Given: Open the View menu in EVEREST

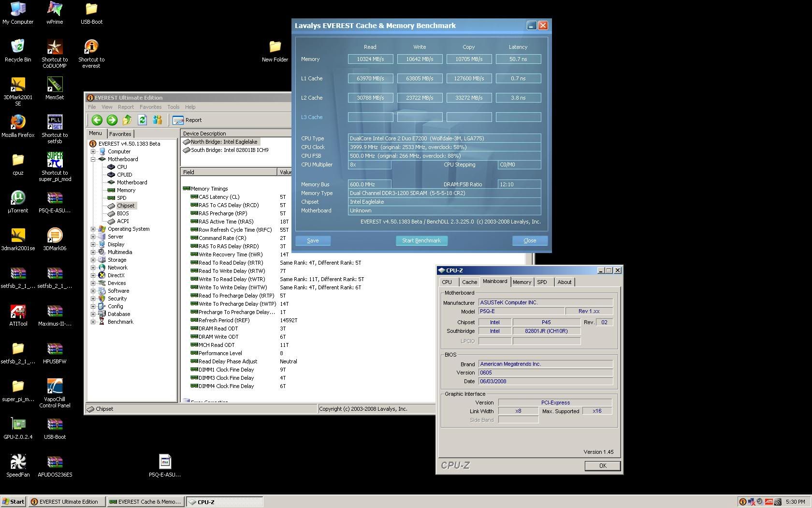Looking at the screenshot, I should point(107,107).
